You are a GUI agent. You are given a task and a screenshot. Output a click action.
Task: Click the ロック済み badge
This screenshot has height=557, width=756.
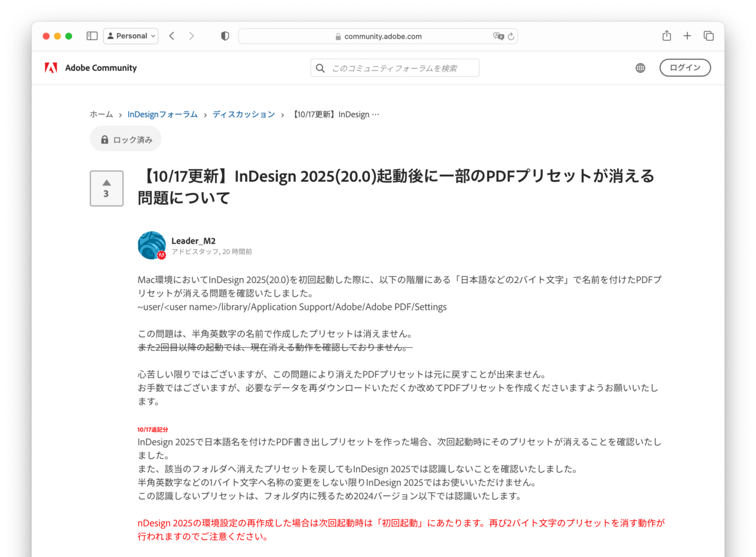click(x=126, y=139)
